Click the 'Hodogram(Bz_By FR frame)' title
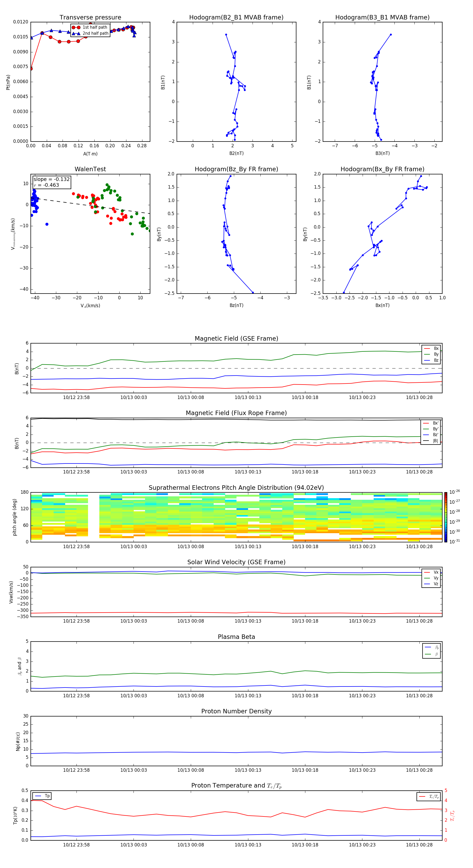 236,169
